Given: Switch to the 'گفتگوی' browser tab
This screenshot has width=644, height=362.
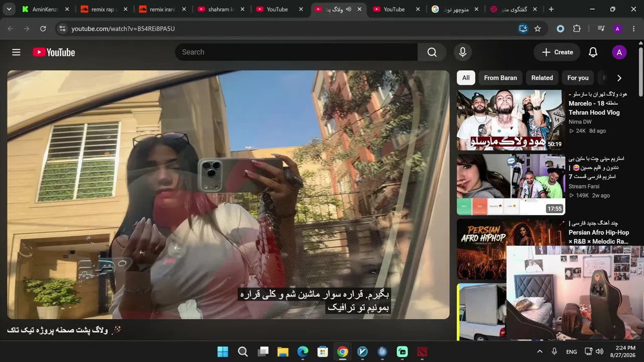Looking at the screenshot, I should click(x=514, y=9).
